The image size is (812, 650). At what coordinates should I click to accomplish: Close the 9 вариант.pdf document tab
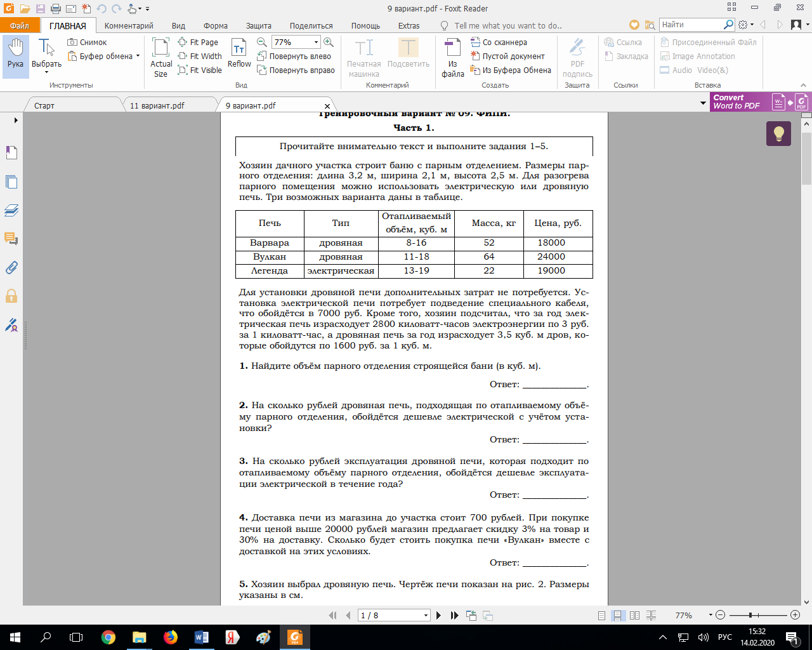coord(327,106)
